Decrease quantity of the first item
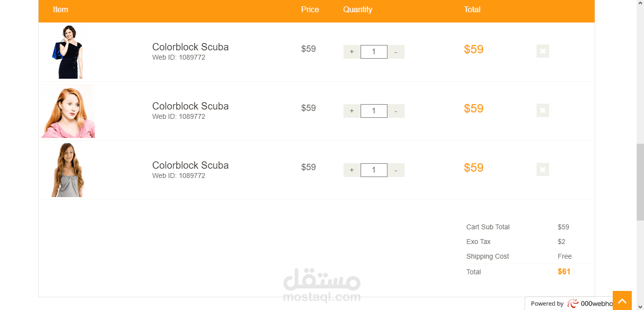The width and height of the screenshot is (644, 310). coord(396,52)
